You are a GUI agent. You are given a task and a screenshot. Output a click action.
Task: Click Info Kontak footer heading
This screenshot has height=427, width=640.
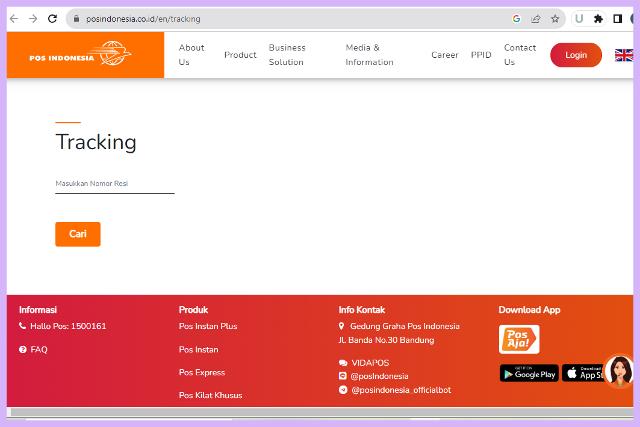362,310
